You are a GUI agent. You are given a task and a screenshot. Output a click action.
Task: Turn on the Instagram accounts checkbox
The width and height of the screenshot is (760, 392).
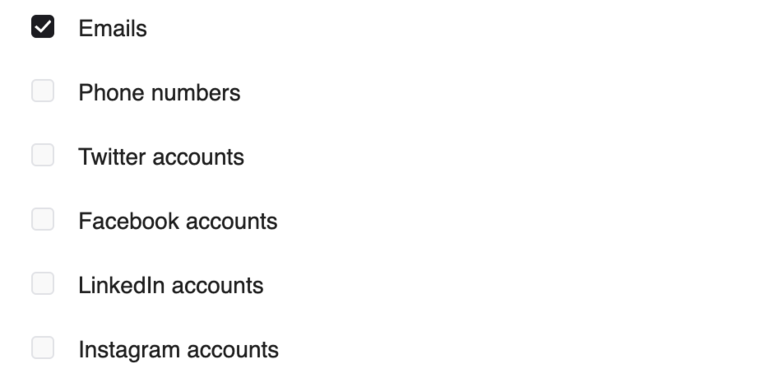tap(43, 348)
